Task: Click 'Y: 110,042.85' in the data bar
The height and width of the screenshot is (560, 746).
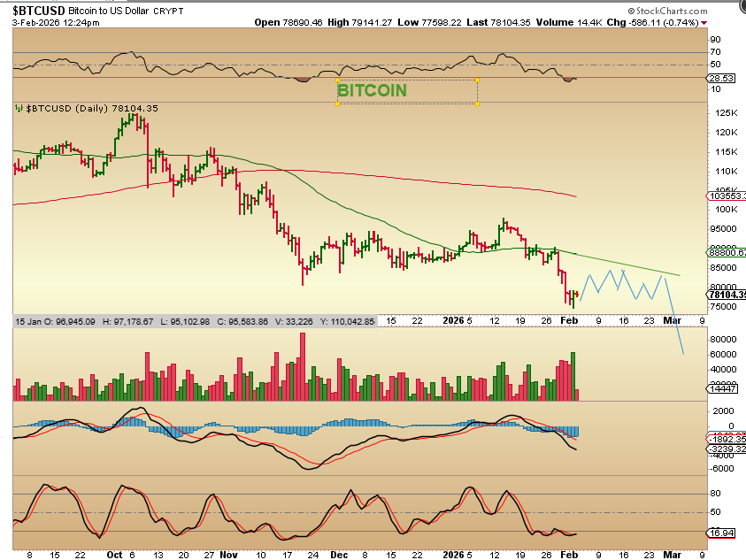Action: pos(347,322)
